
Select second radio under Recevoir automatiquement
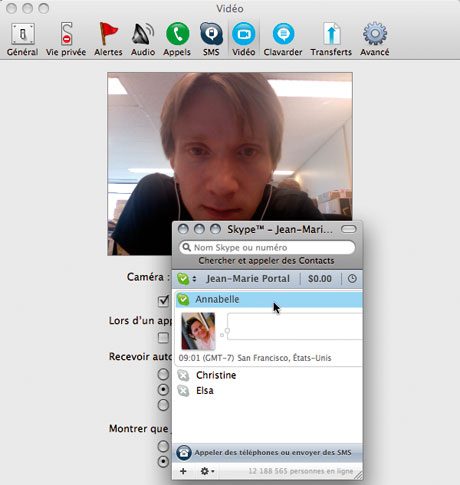coord(163,389)
